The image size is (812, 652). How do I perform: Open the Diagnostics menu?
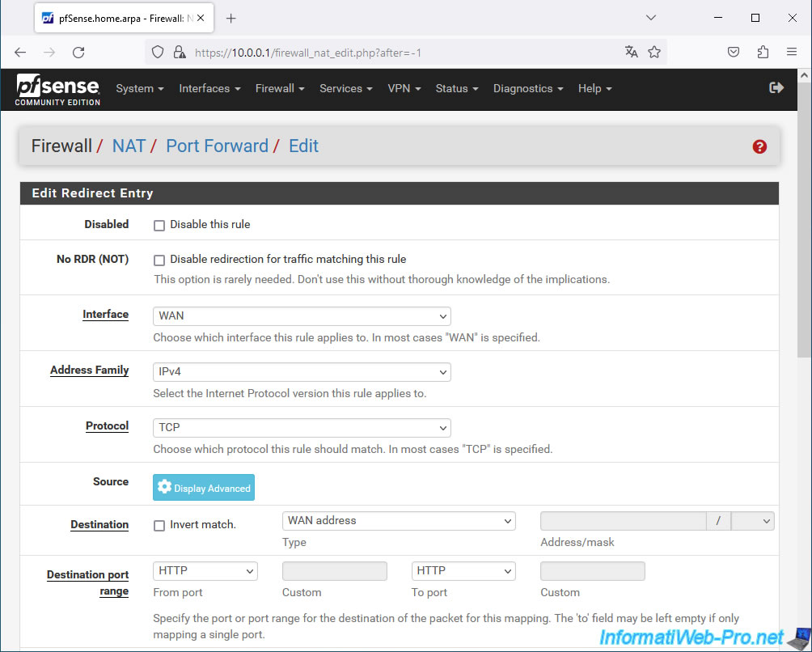click(x=527, y=88)
